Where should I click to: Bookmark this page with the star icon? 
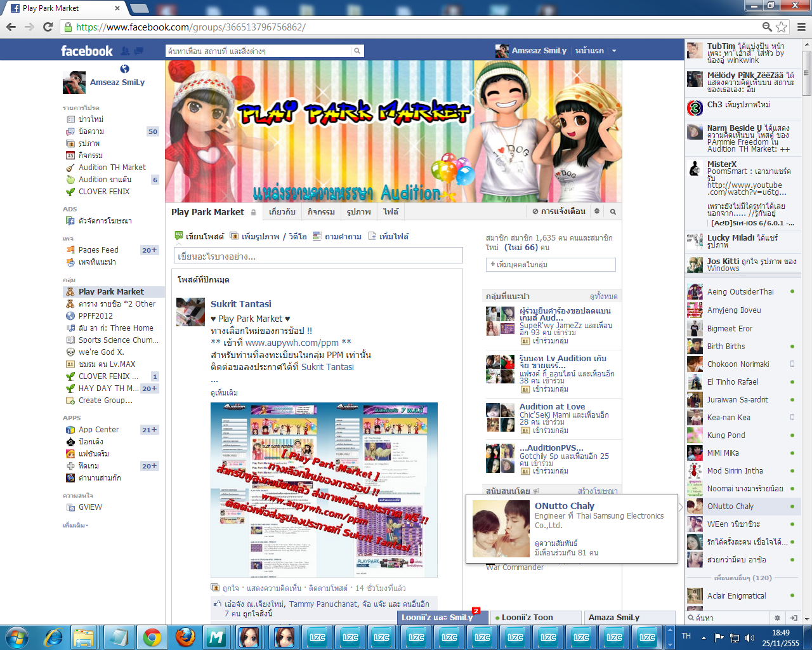pos(782,27)
